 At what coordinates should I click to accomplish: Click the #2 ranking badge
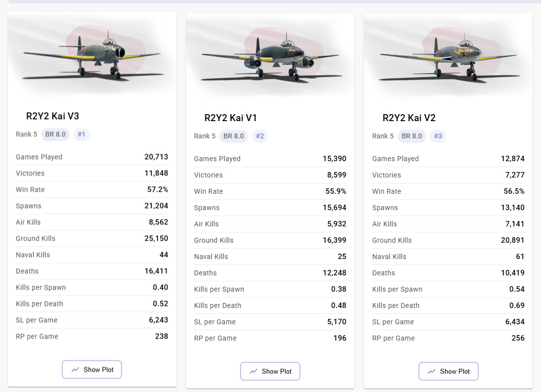(260, 136)
